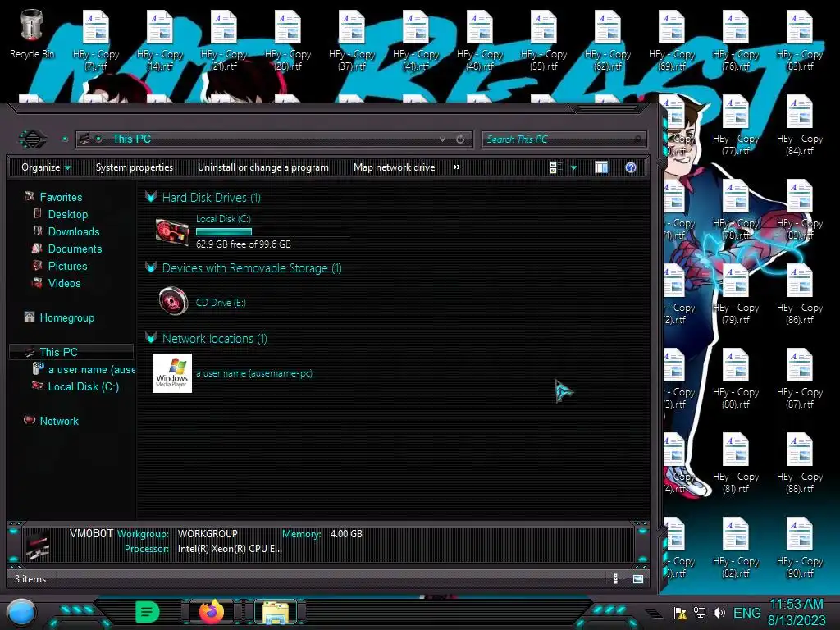
Task: Click the Local Disk capacity bar
Action: [x=223, y=232]
